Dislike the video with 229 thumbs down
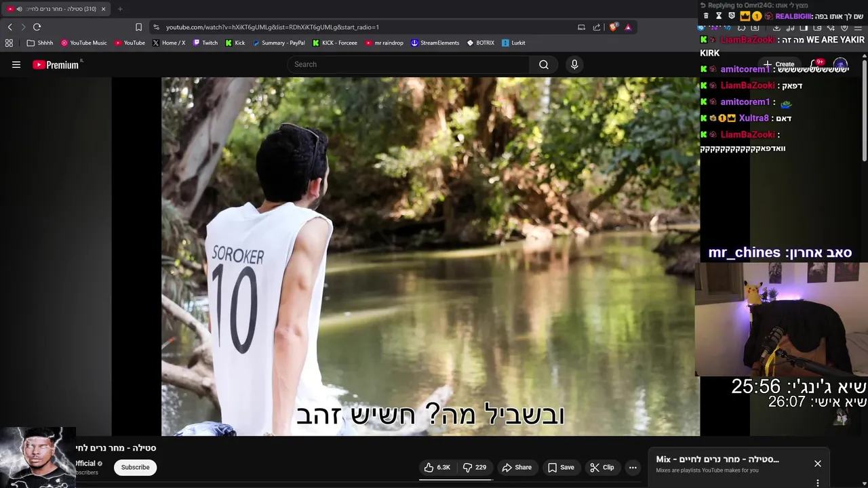The width and height of the screenshot is (868, 488). click(x=475, y=467)
